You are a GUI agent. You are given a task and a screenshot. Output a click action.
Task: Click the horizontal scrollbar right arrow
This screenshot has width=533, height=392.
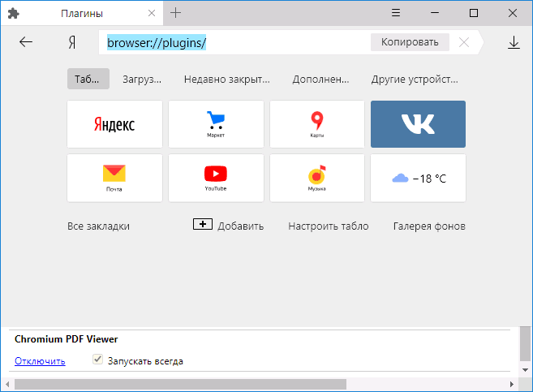click(x=512, y=385)
